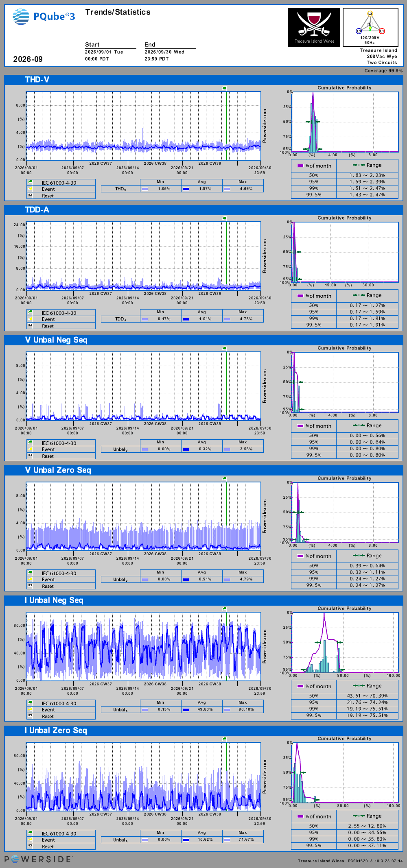Click the PQube 3 logo
Image resolution: width=407 pixels, height=868 pixels.
point(44,17)
